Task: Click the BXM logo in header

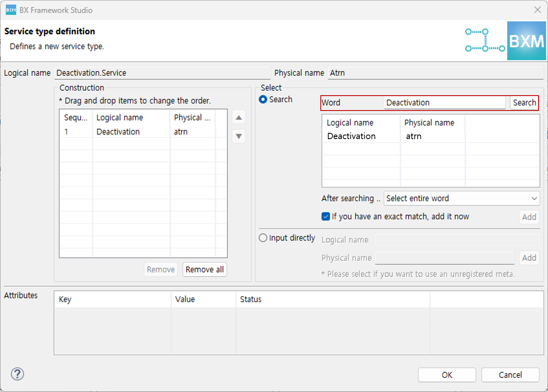Action: pos(526,41)
